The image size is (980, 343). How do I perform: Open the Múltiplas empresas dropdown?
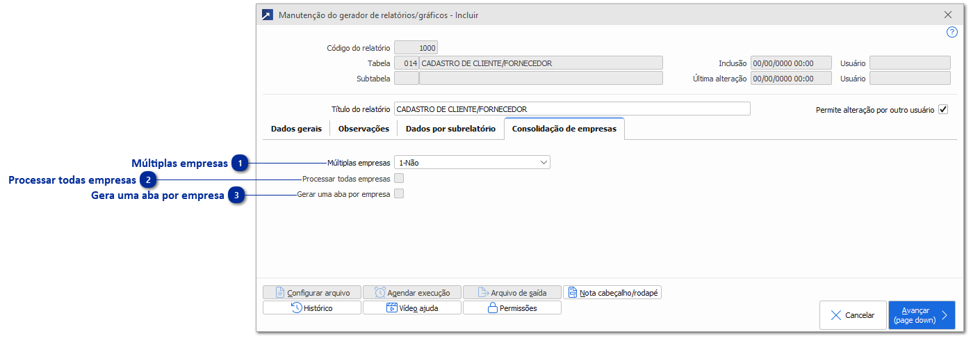pos(472,163)
